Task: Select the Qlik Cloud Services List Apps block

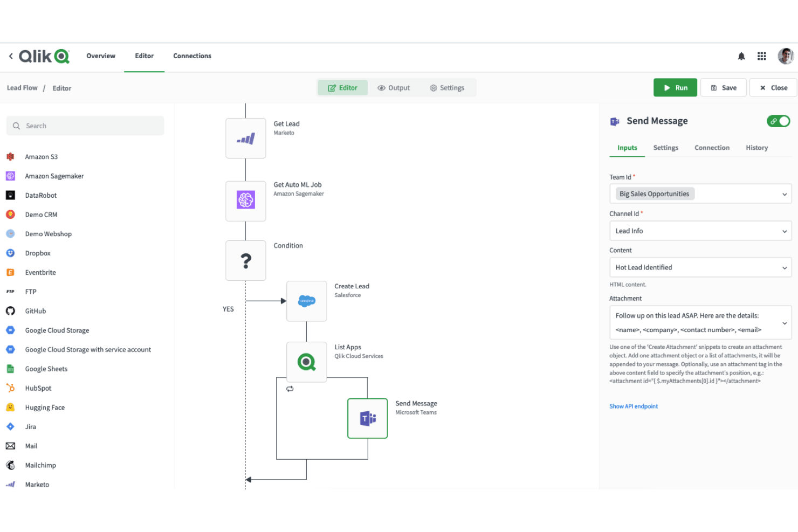Action: [307, 362]
